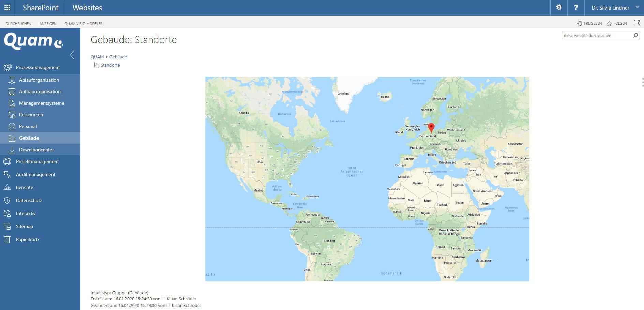The image size is (644, 310).
Task: Click into the site search field
Action: [597, 36]
